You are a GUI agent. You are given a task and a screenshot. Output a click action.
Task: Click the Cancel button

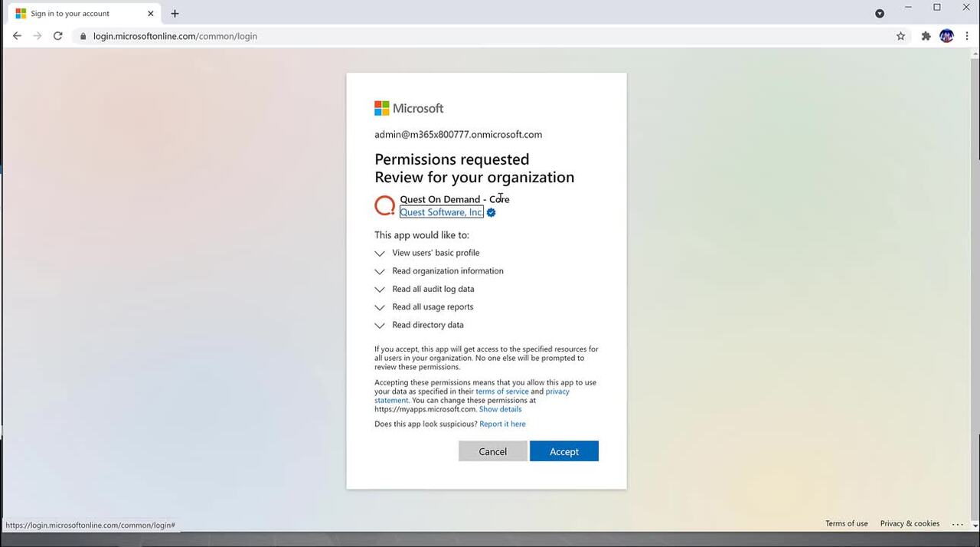(493, 451)
